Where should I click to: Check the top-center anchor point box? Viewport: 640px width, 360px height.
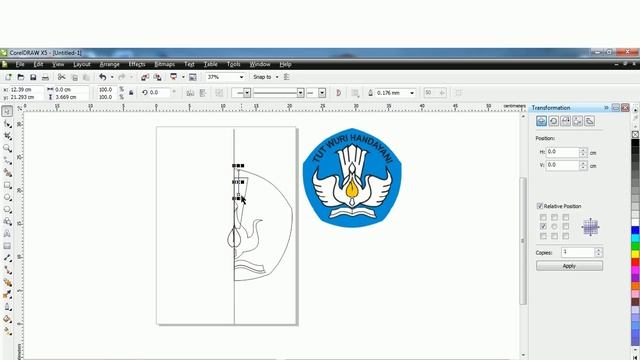[554, 218]
